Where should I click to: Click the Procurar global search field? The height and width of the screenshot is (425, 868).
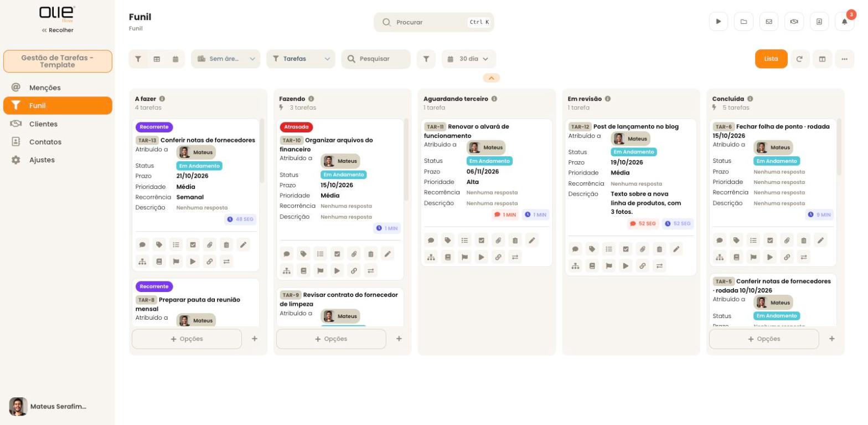434,22
